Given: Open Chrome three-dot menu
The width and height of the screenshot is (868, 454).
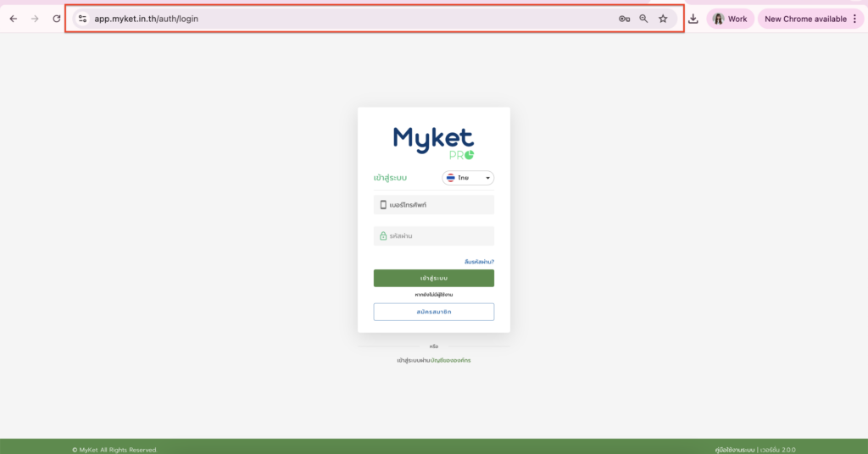Looking at the screenshot, I should [x=854, y=19].
